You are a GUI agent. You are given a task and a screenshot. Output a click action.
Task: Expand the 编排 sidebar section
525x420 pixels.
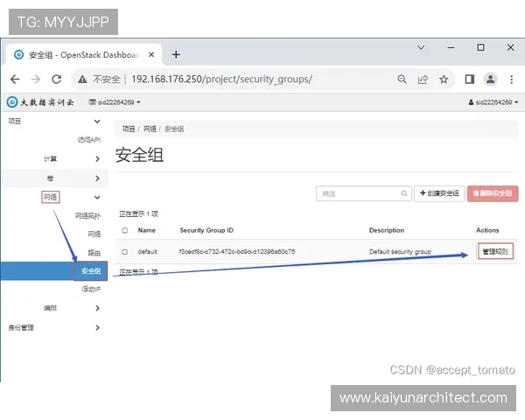click(x=54, y=308)
